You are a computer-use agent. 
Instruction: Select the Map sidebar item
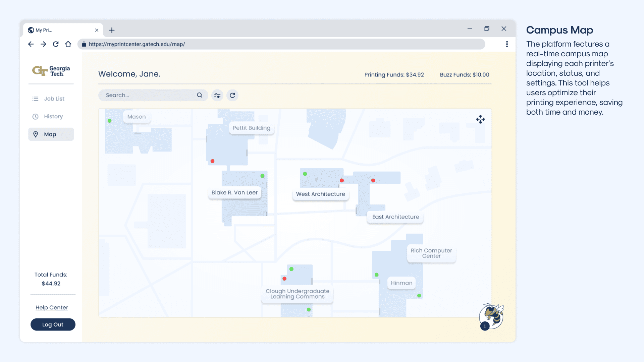(51, 134)
